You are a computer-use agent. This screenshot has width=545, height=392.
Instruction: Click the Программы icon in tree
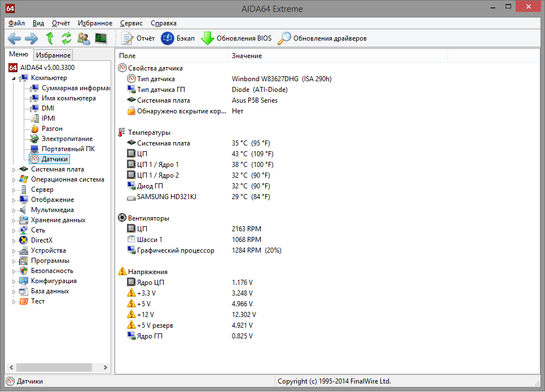[24, 261]
